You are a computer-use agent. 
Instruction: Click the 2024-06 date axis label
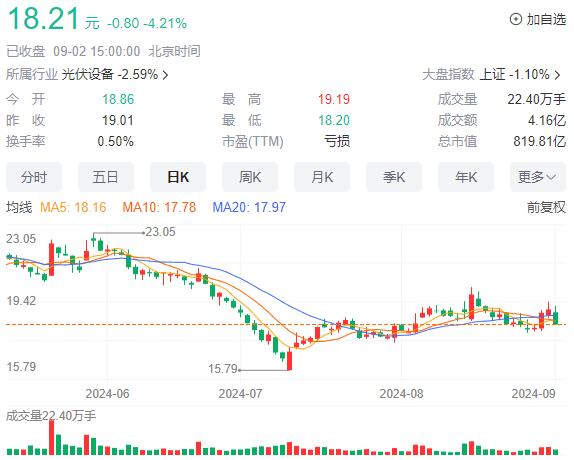coord(107,394)
